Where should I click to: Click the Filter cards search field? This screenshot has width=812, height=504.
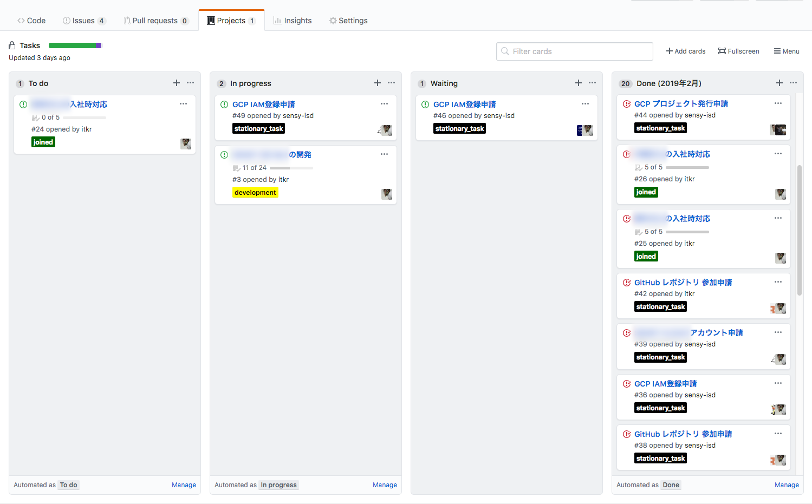point(574,51)
